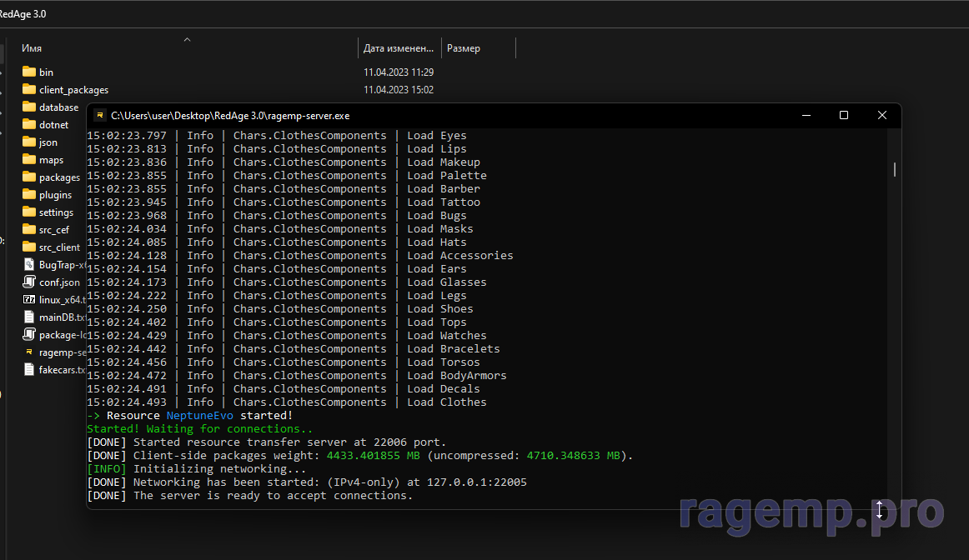Viewport: 969px width, 560px height.
Task: Select the mainDB text file icon
Action: click(x=29, y=317)
